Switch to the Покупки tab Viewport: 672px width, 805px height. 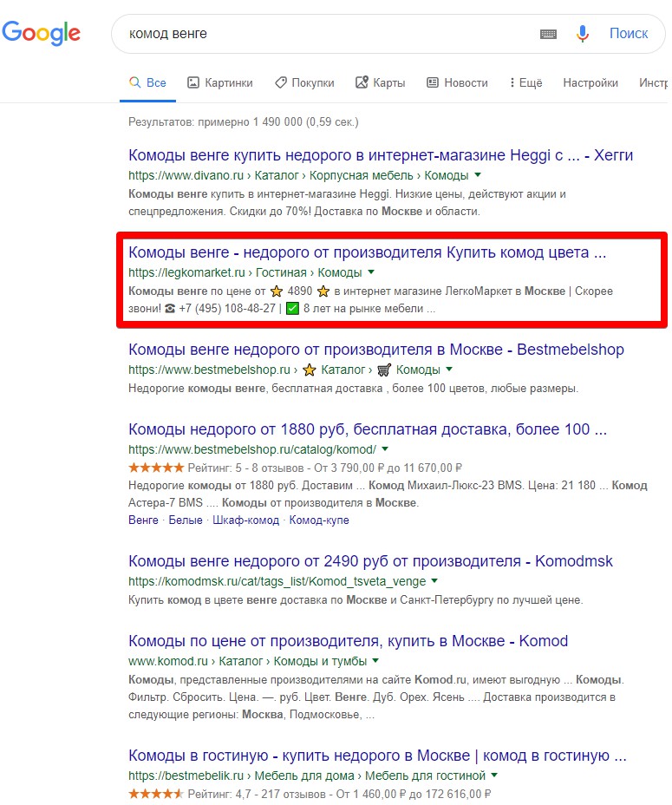[x=304, y=82]
